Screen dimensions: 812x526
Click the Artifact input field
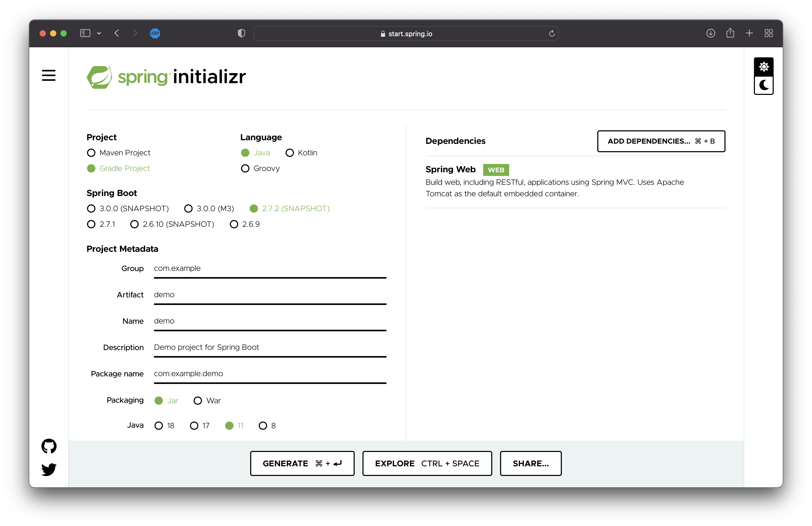click(x=269, y=295)
